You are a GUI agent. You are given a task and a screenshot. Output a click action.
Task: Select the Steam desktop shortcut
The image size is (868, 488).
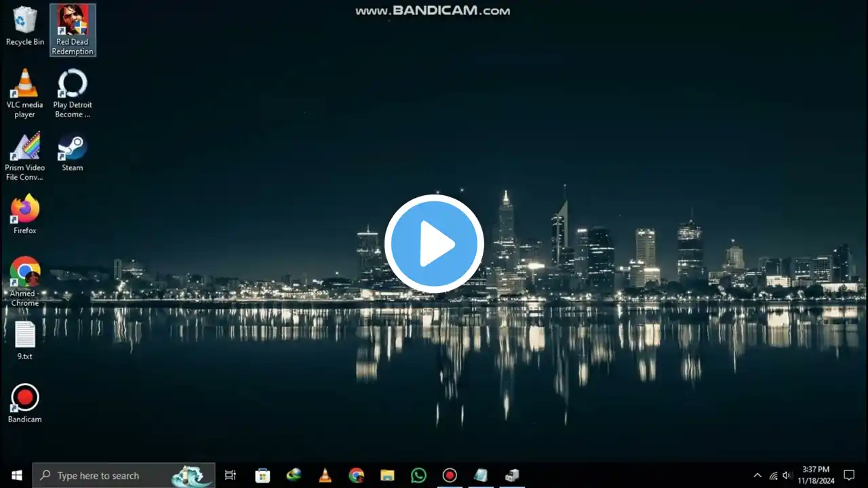73,152
